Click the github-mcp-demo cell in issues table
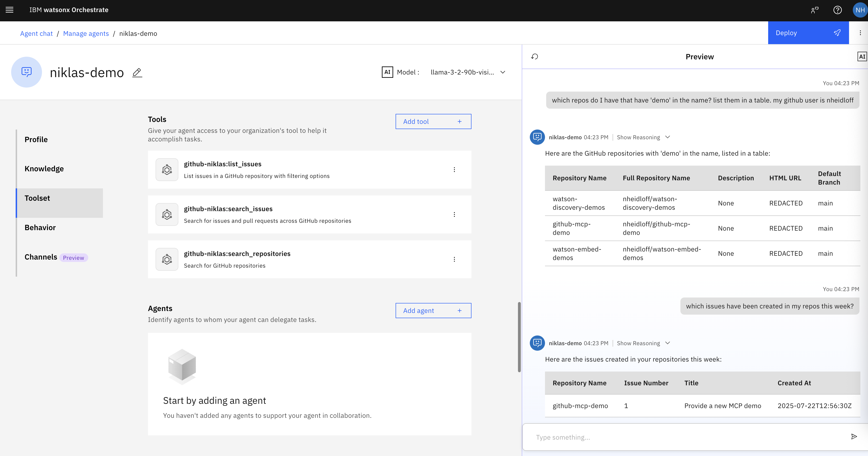 pos(580,406)
